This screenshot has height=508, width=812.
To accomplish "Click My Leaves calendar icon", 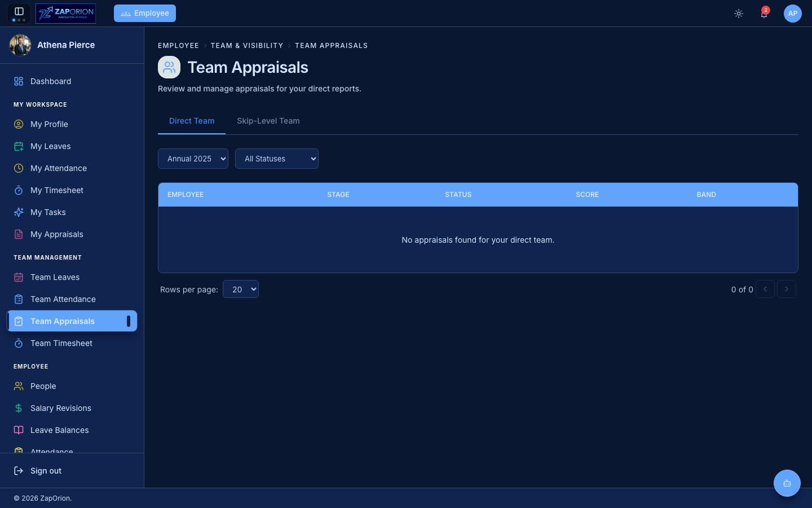I will click(x=19, y=146).
